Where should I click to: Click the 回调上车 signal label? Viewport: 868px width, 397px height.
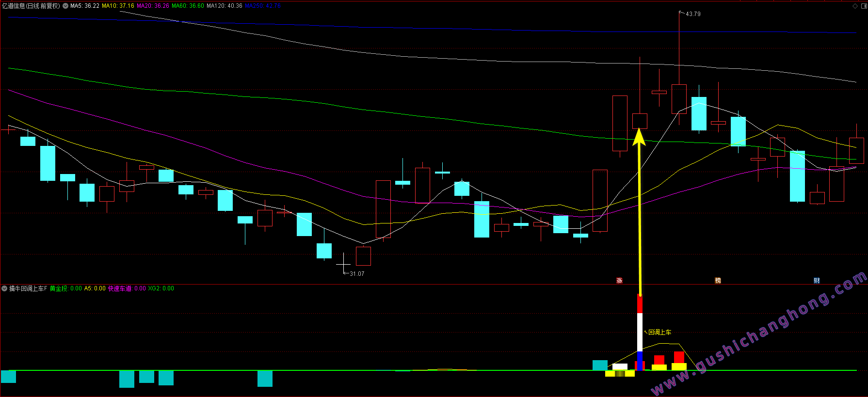(660, 332)
